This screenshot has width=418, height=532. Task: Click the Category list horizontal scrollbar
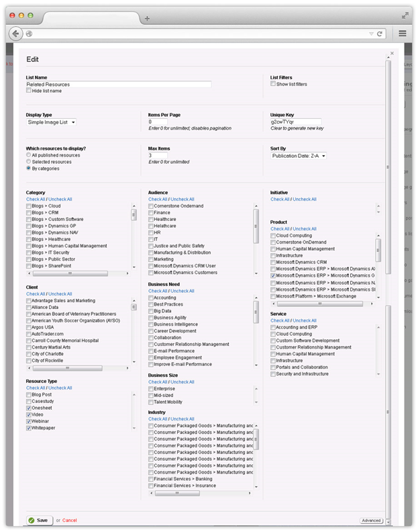[70, 273]
